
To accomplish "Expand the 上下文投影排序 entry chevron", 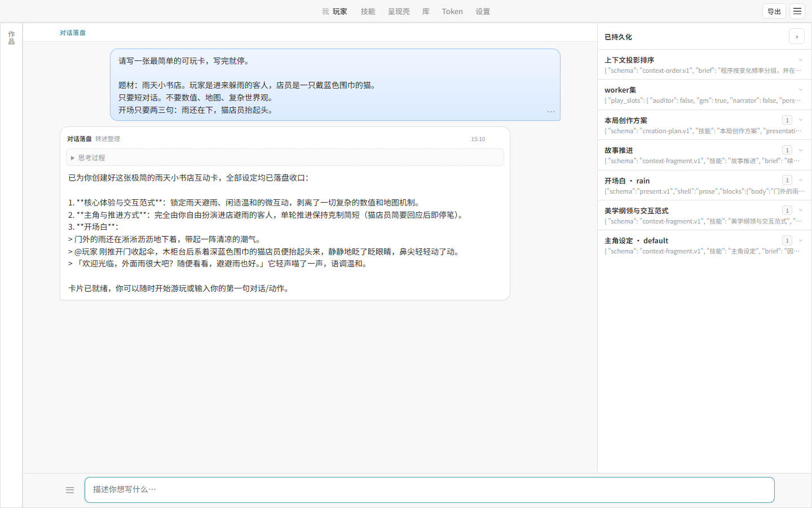I will click(x=801, y=60).
